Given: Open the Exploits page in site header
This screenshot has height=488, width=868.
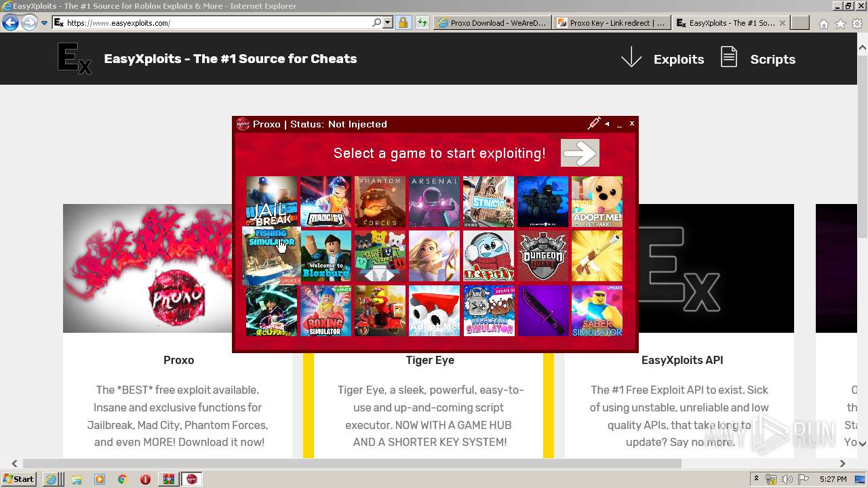Looking at the screenshot, I should [679, 59].
